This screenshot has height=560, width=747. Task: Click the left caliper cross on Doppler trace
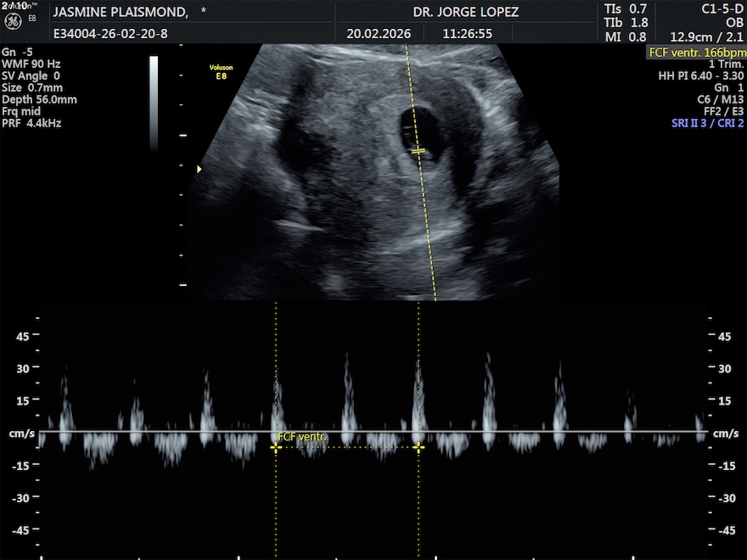[276, 447]
